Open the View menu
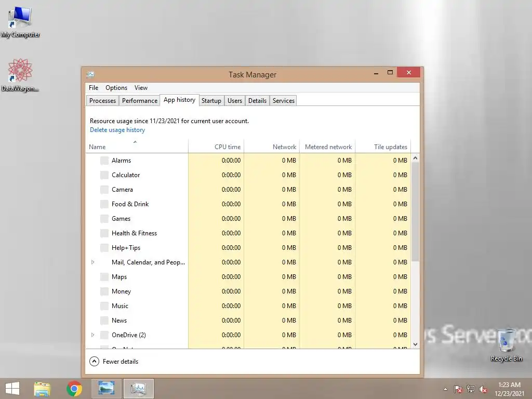The width and height of the screenshot is (532, 399). (x=141, y=88)
